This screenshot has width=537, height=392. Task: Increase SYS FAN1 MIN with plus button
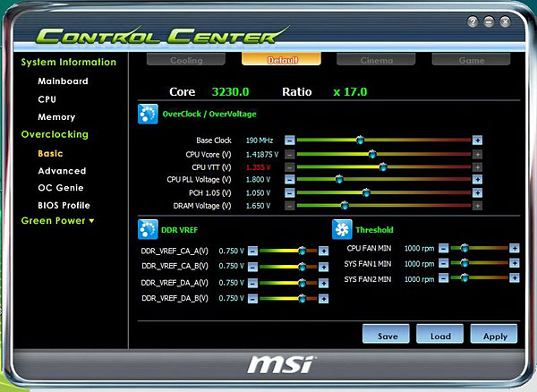click(x=514, y=263)
